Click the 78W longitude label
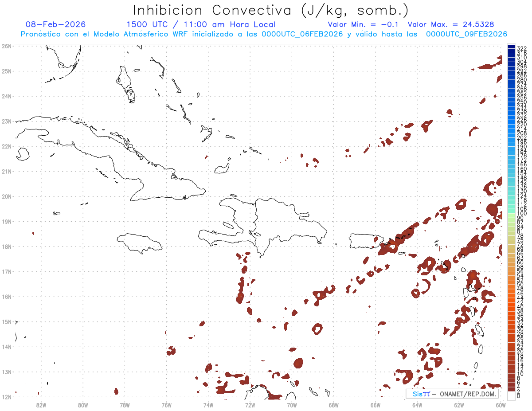532x411 pixels. click(125, 405)
